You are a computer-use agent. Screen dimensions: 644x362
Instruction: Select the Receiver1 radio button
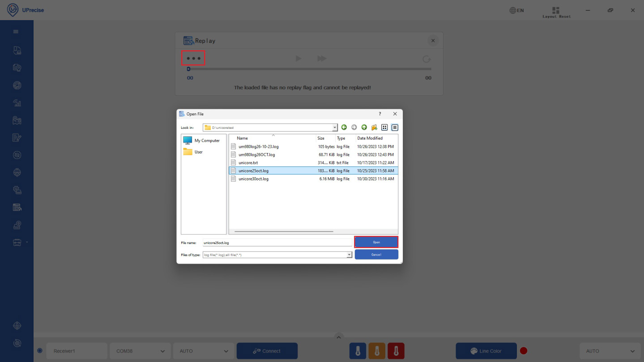click(x=40, y=351)
